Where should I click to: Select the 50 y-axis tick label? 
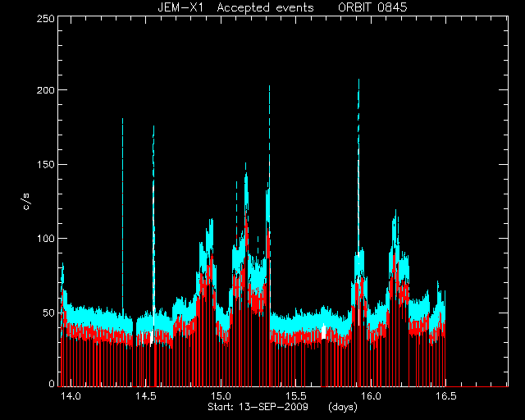[48, 313]
